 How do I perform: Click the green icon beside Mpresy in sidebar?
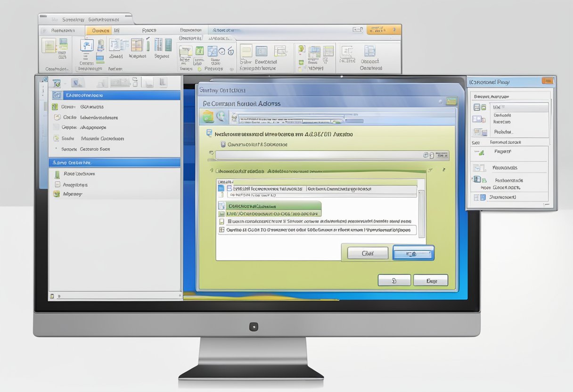click(56, 194)
